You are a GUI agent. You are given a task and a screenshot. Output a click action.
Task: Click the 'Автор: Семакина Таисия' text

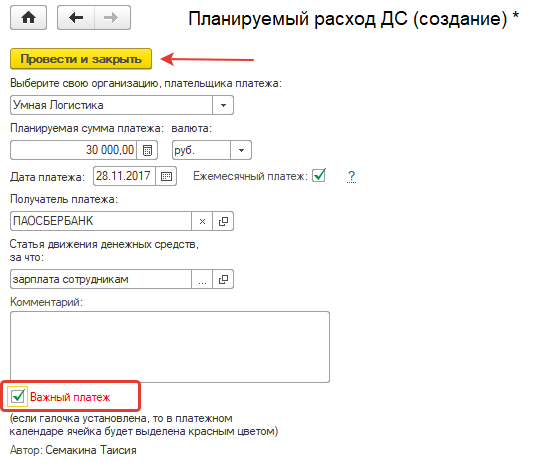(x=73, y=450)
